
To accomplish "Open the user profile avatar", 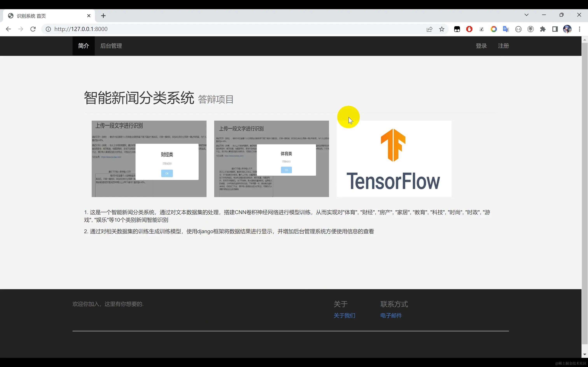I will click(567, 29).
